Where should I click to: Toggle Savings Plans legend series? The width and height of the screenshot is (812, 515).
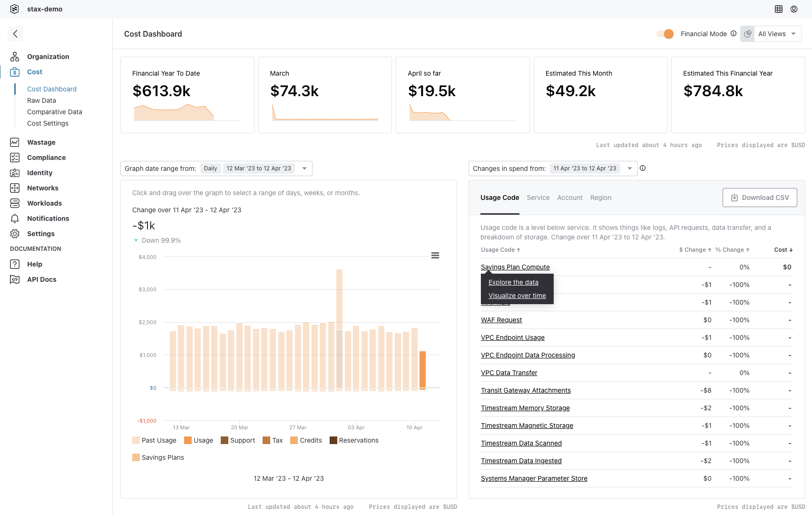click(158, 457)
